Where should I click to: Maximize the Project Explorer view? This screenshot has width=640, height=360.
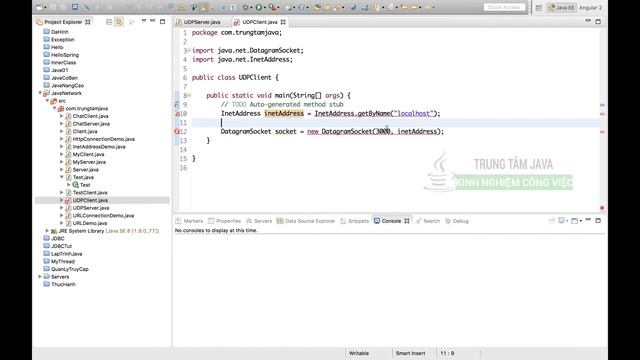[x=162, y=21]
